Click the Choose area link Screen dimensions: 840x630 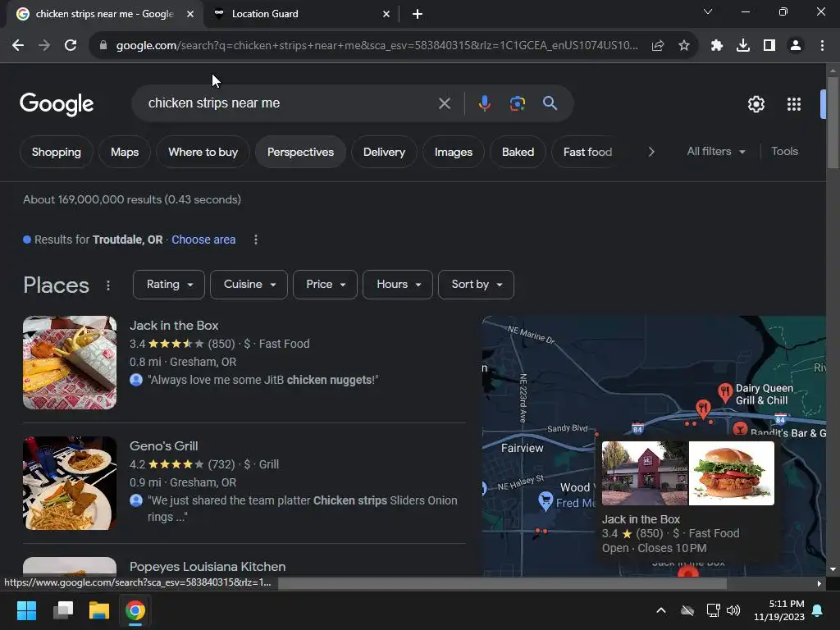tap(203, 240)
